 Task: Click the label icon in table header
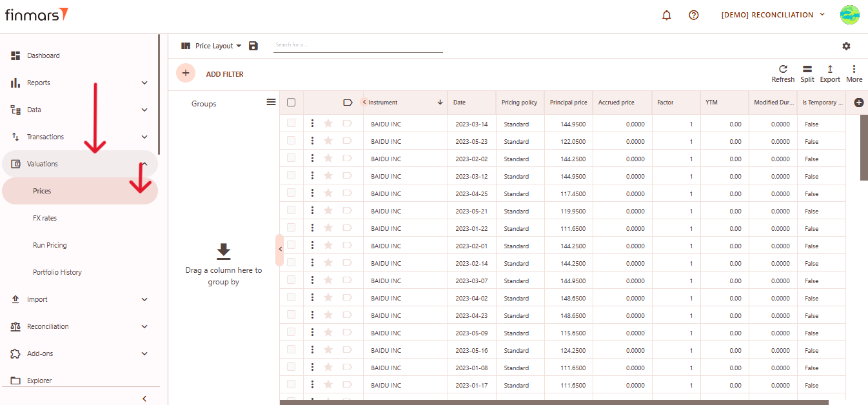(348, 103)
